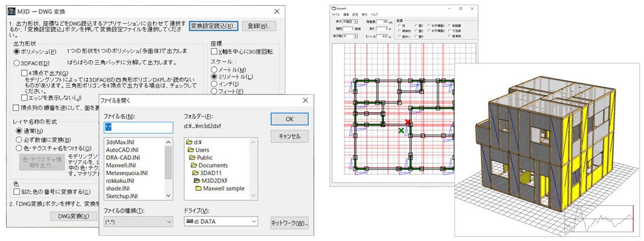The image size is (644, 241).
Task: Click the green X marker on floor plan
Action: pyautogui.click(x=401, y=132)
